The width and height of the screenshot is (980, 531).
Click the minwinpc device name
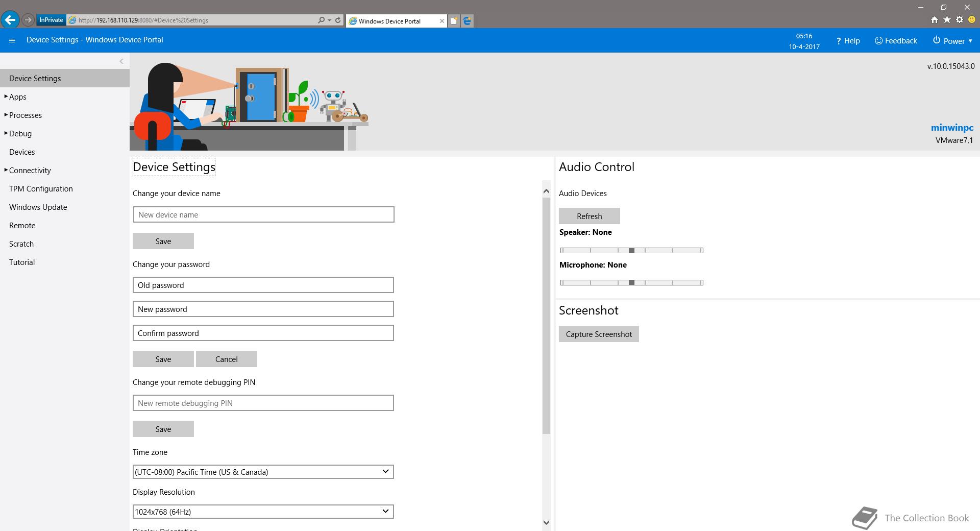[x=952, y=128]
